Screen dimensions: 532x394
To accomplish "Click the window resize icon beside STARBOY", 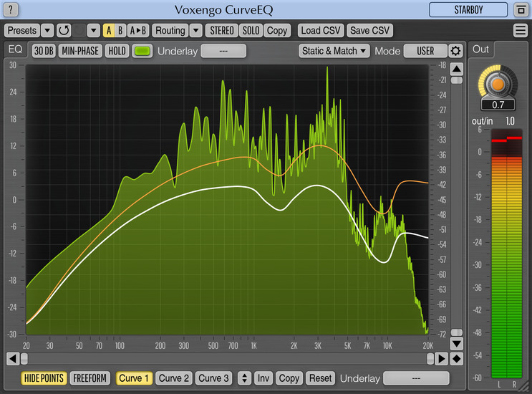I will 520,10.
